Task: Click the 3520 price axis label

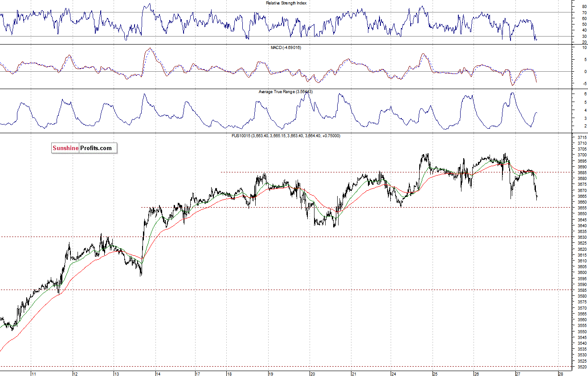Action: click(x=582, y=367)
